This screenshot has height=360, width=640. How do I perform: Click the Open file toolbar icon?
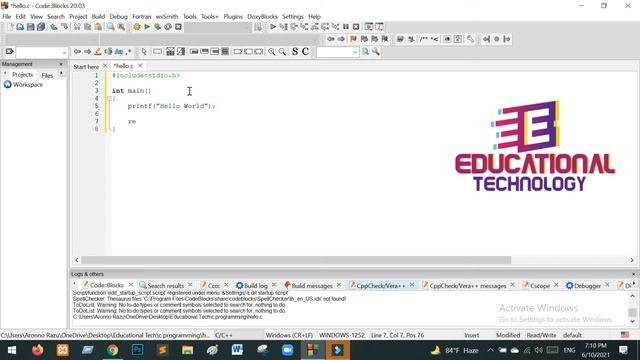coord(20,27)
